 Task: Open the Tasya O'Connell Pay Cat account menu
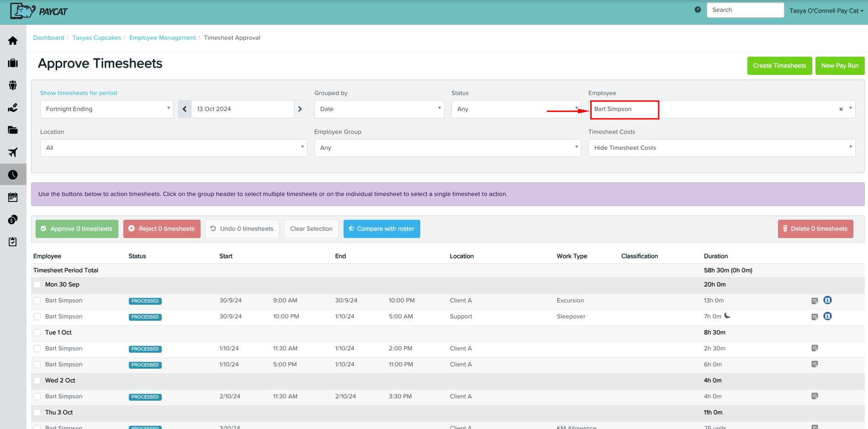826,10
